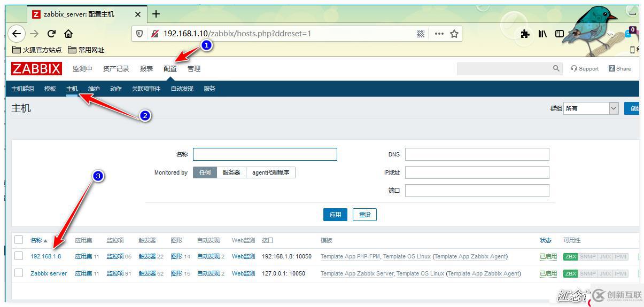Open the 报表 menu
This screenshot has width=644, height=307.
(146, 68)
